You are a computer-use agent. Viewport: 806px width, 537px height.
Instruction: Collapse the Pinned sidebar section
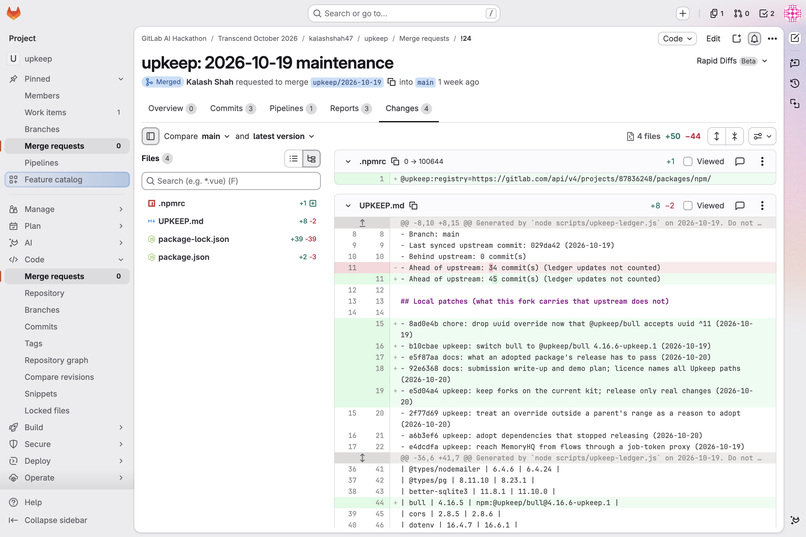pos(121,79)
